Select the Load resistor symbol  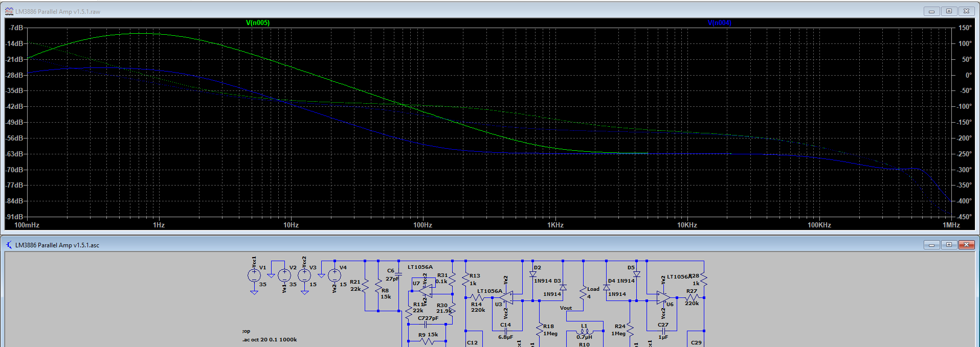[x=583, y=293]
